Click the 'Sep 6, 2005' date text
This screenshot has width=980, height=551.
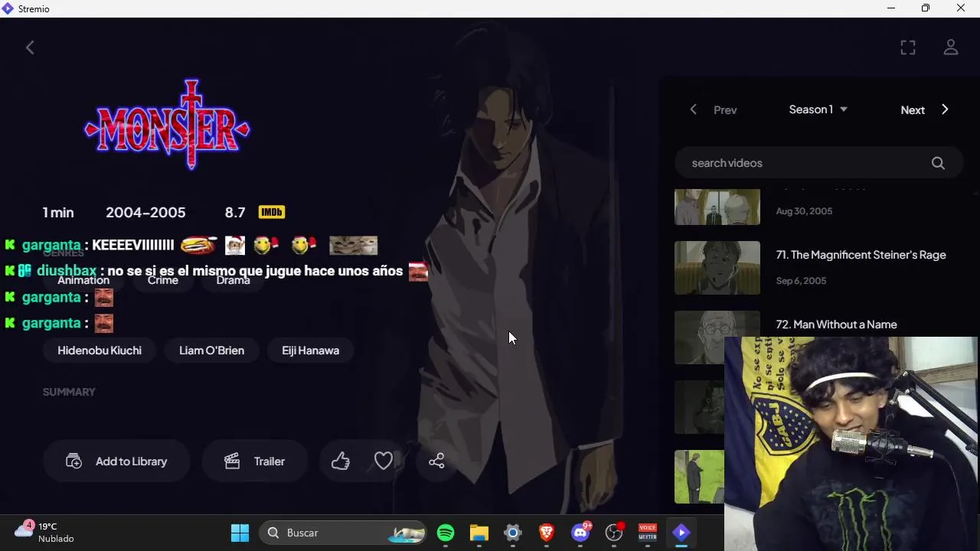click(x=801, y=281)
